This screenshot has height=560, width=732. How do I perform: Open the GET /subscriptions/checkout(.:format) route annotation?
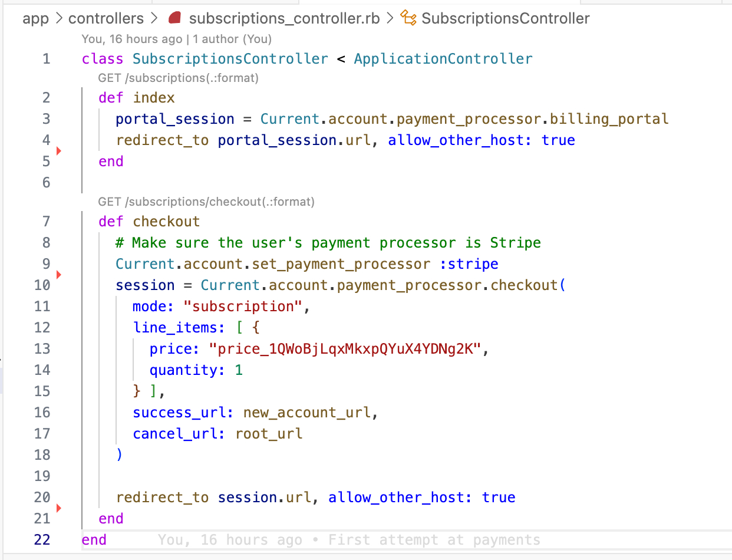pos(206,202)
